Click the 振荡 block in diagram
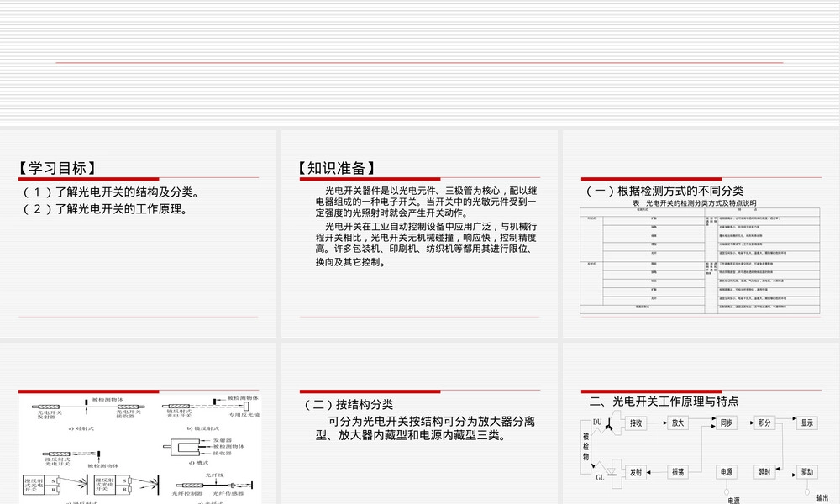840x504 pixels. (678, 472)
